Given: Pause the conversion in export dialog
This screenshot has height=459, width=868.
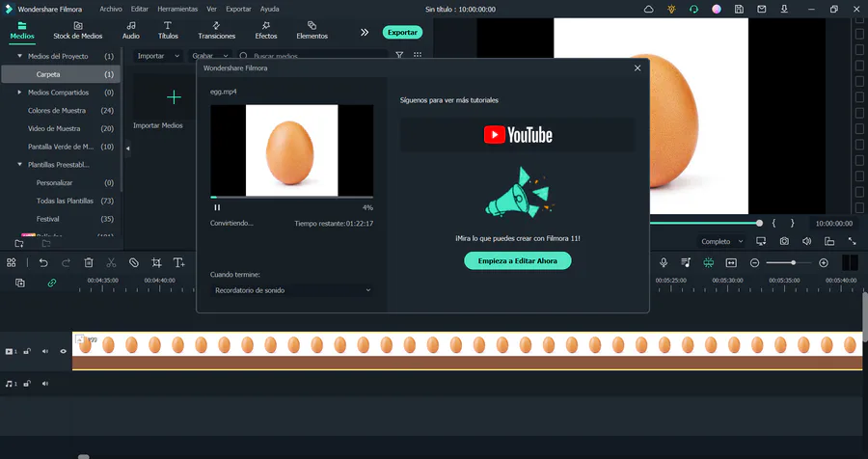Looking at the screenshot, I should click(x=217, y=207).
